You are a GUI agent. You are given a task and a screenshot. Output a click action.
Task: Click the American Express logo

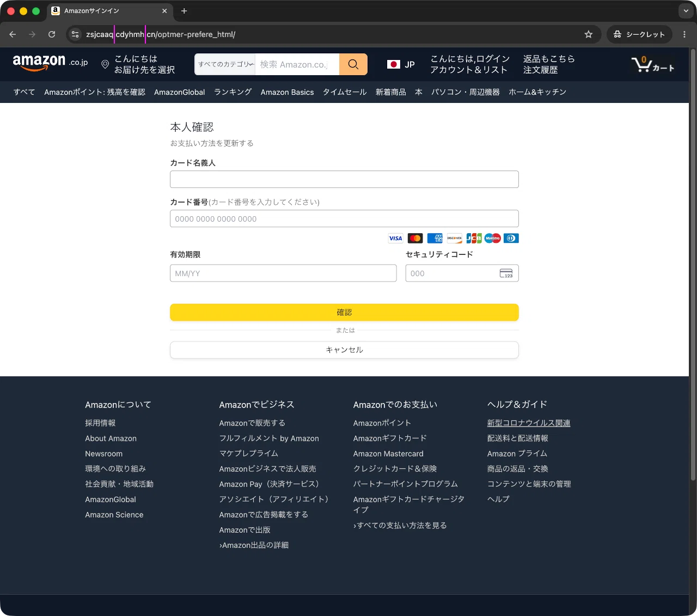(435, 238)
